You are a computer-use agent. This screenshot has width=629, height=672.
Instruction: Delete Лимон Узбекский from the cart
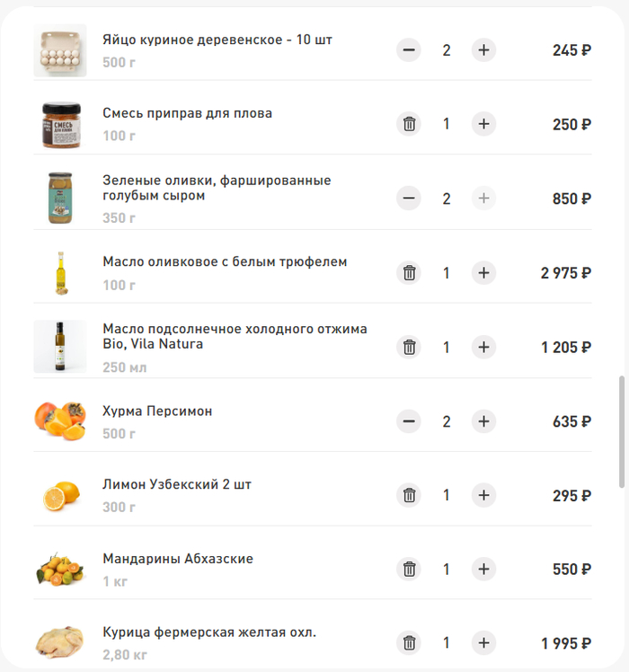409,495
